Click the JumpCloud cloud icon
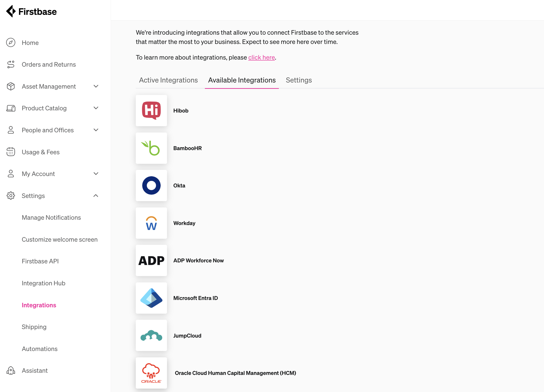Viewport: 544px width, 392px height. (x=151, y=336)
